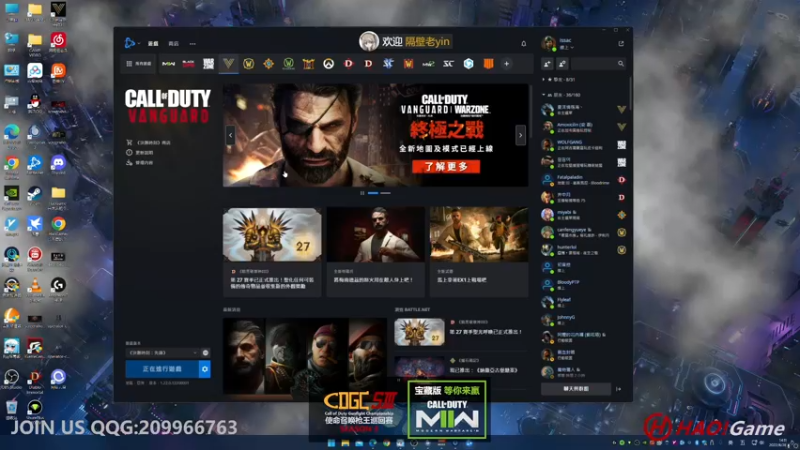Go to next banner slide
Screen dimensions: 800x450
click(x=520, y=136)
